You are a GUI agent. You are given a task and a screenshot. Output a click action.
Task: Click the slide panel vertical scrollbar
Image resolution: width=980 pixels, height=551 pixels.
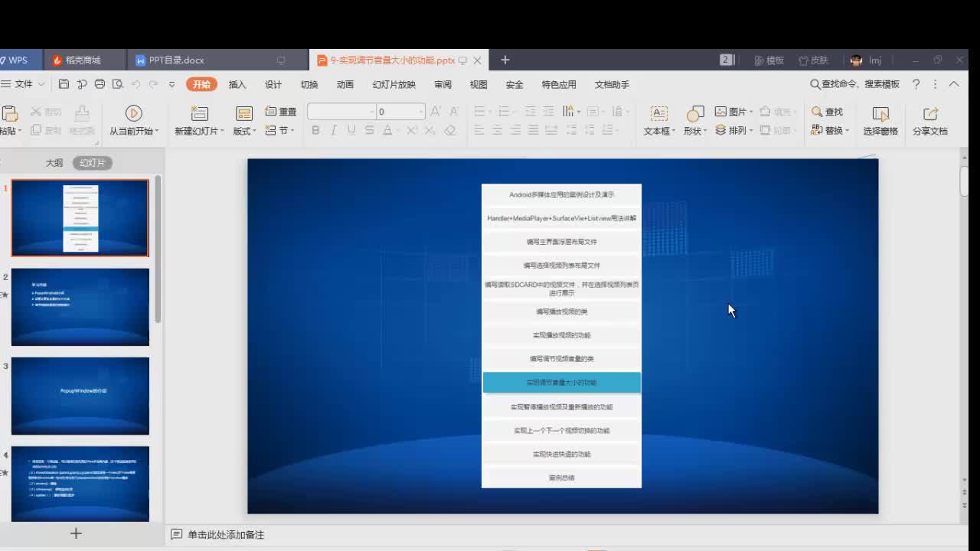[158, 248]
